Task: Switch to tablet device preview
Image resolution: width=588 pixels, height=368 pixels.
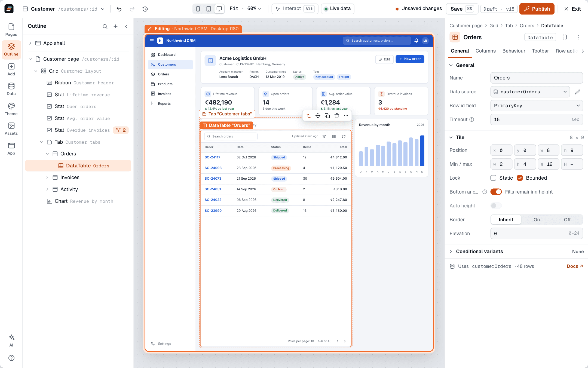Action: pyautogui.click(x=209, y=9)
